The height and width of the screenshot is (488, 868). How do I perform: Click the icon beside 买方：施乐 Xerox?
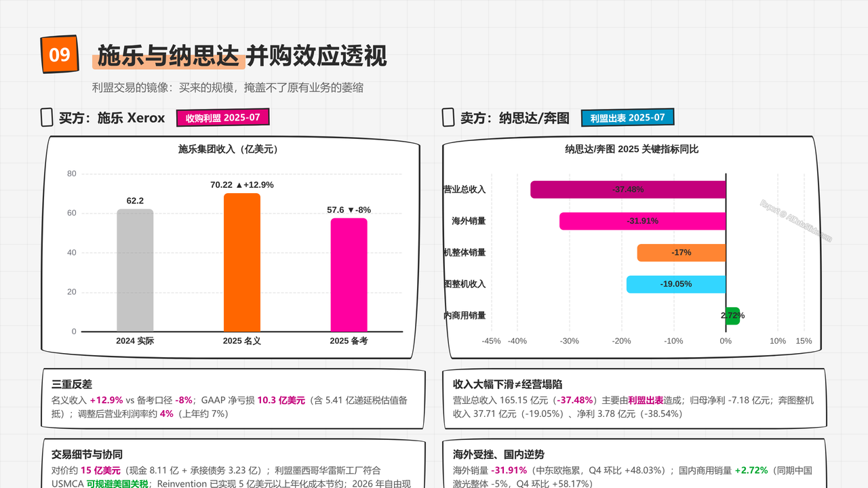pyautogui.click(x=47, y=117)
